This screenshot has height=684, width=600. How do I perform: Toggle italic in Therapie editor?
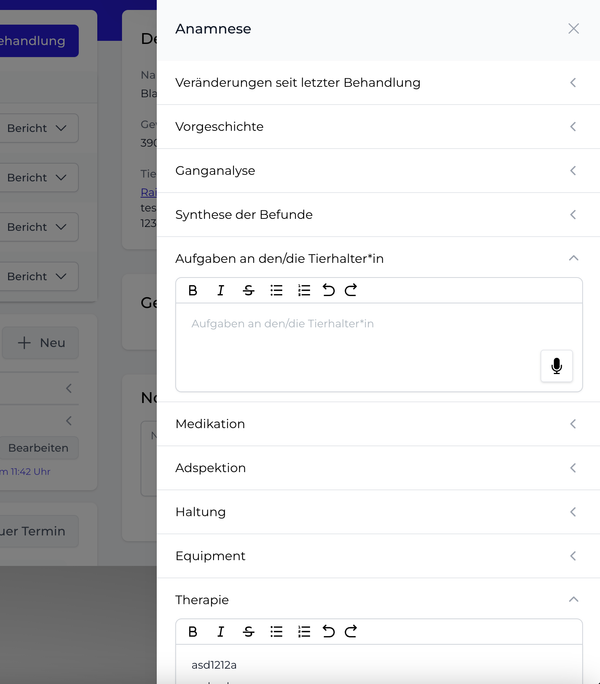click(x=221, y=631)
